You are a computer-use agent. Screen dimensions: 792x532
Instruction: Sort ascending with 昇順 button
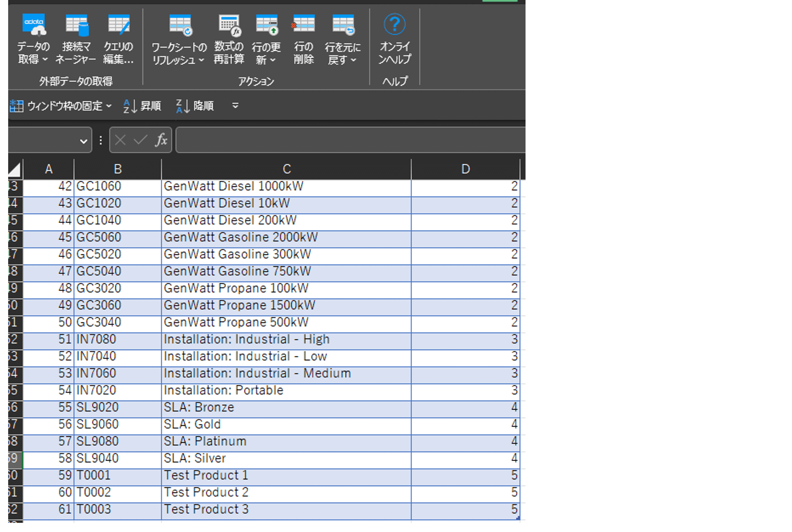click(142, 106)
